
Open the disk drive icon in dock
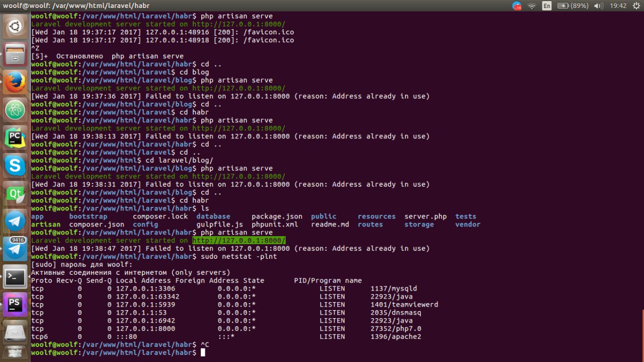[15, 331]
